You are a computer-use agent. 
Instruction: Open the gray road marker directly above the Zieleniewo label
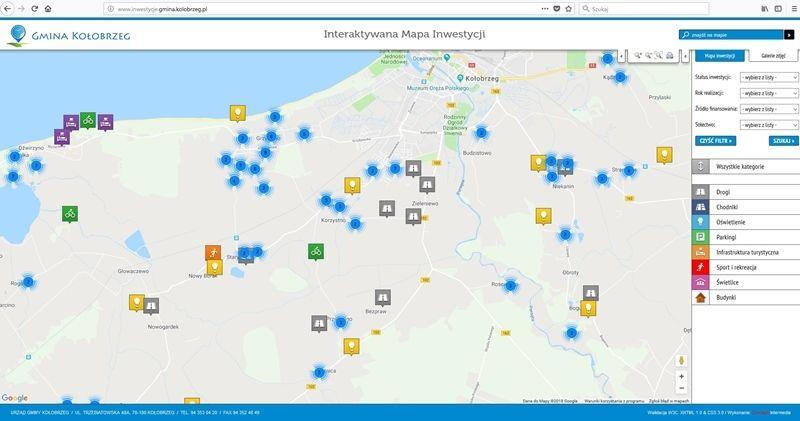click(x=428, y=185)
